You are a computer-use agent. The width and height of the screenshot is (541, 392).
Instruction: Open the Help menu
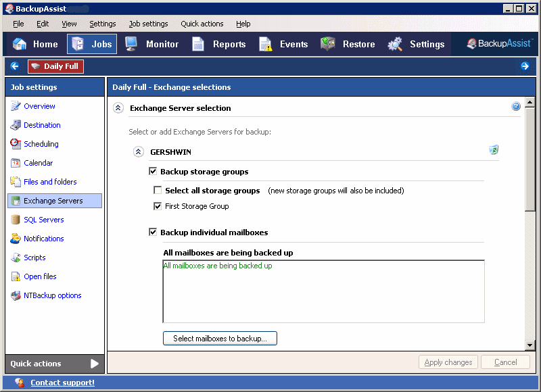pos(243,24)
